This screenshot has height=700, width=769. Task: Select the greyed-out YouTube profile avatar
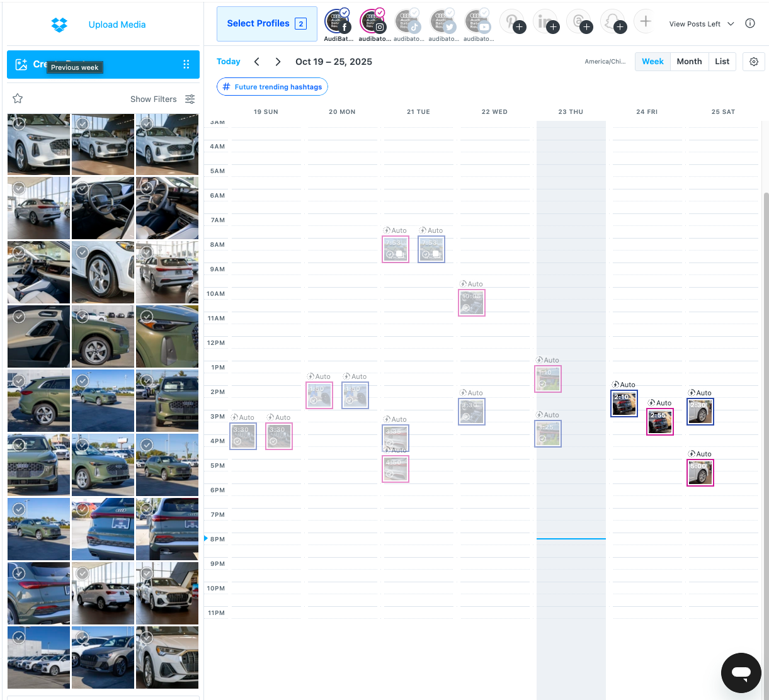tap(478, 21)
